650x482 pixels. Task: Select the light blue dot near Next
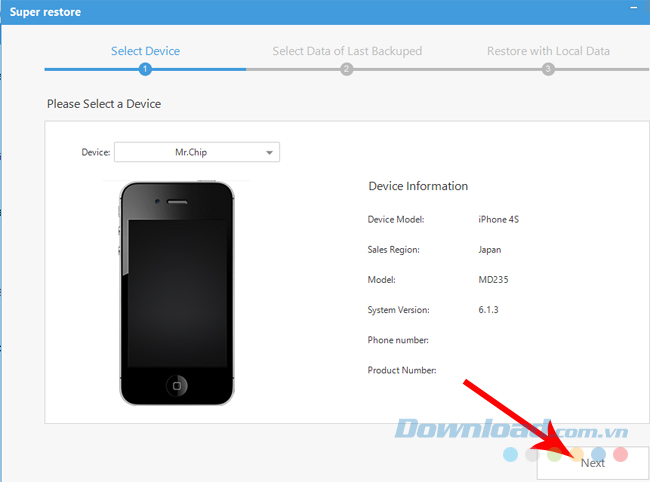pyautogui.click(x=511, y=454)
